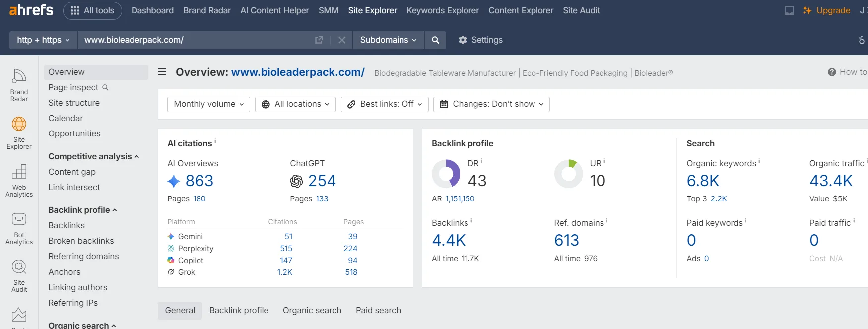Open AI Overviews 863 citations

tap(199, 181)
